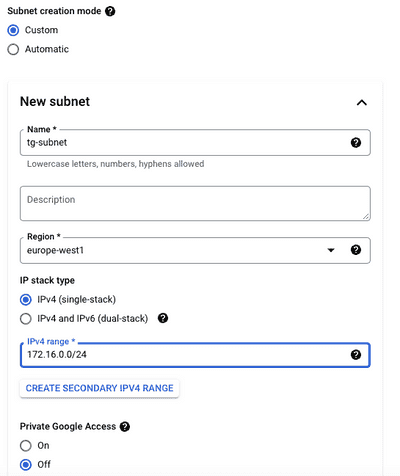Open help for dual-stack IP option
Viewport: 400px width, 476px height.
pyautogui.click(x=163, y=318)
